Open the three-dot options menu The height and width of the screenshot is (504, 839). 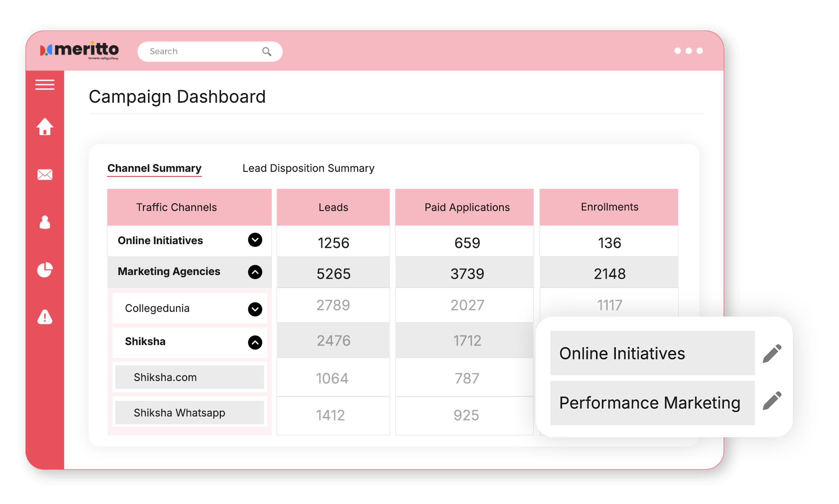689,51
